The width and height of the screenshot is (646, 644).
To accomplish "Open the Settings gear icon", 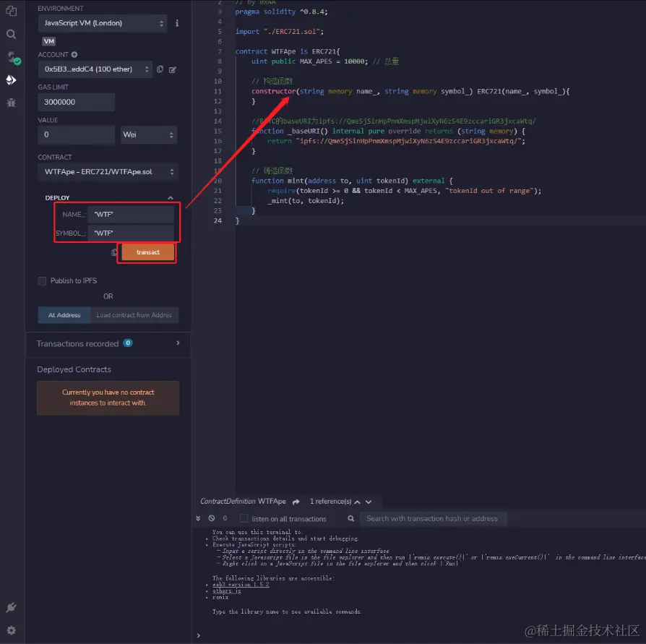I will (11, 630).
